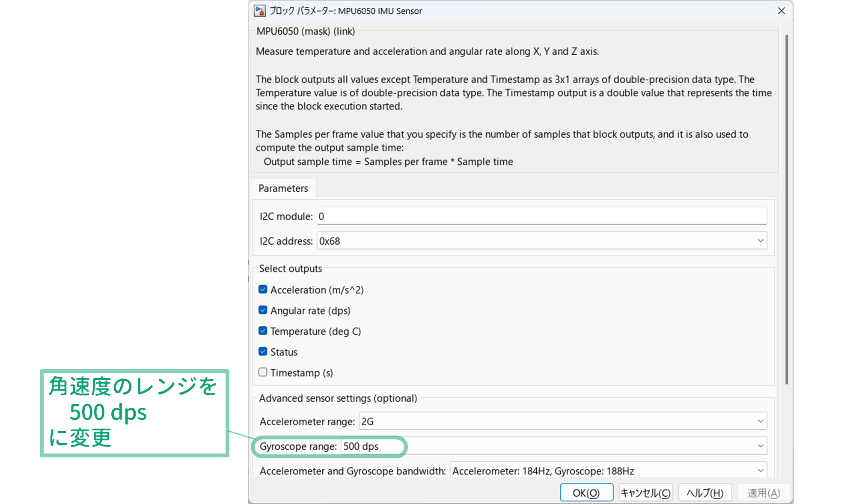Open help with the ヘルプ(H) button
The image size is (856, 504).
[x=704, y=493]
